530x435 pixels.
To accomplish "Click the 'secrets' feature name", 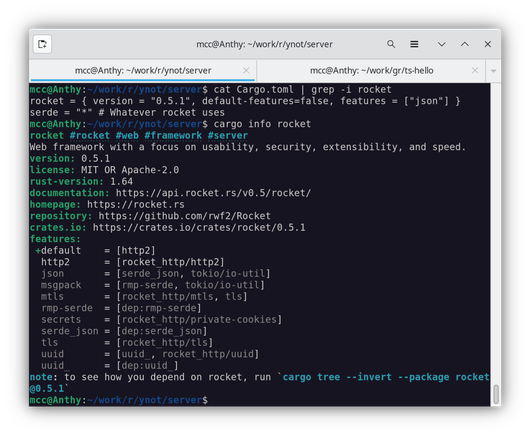I will 61,319.
